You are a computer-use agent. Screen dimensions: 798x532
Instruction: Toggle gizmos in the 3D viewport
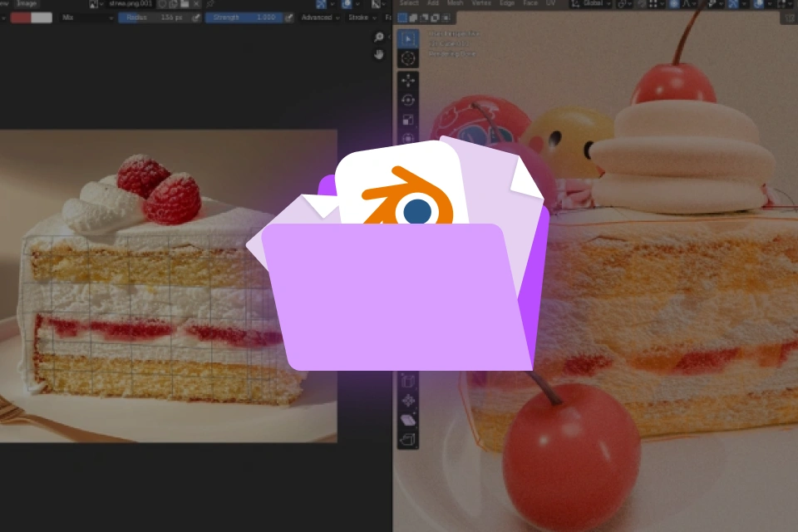[733, 3]
